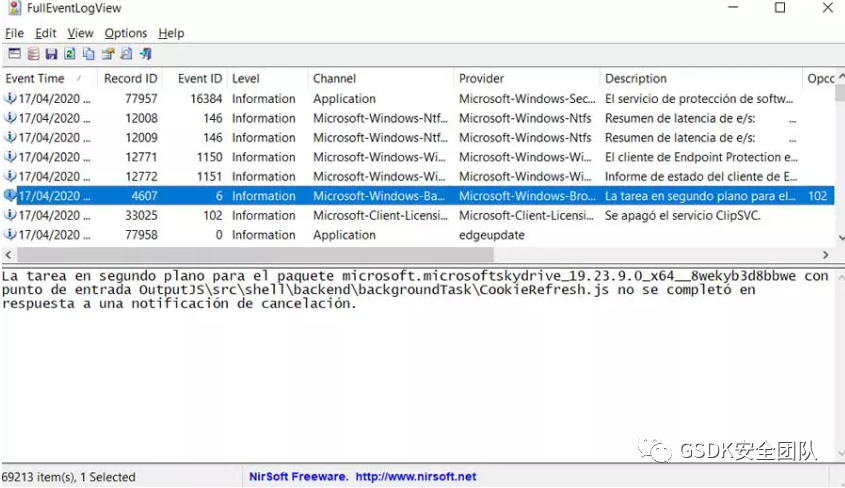
Task: Sort by Channel column header
Action: tap(380, 78)
